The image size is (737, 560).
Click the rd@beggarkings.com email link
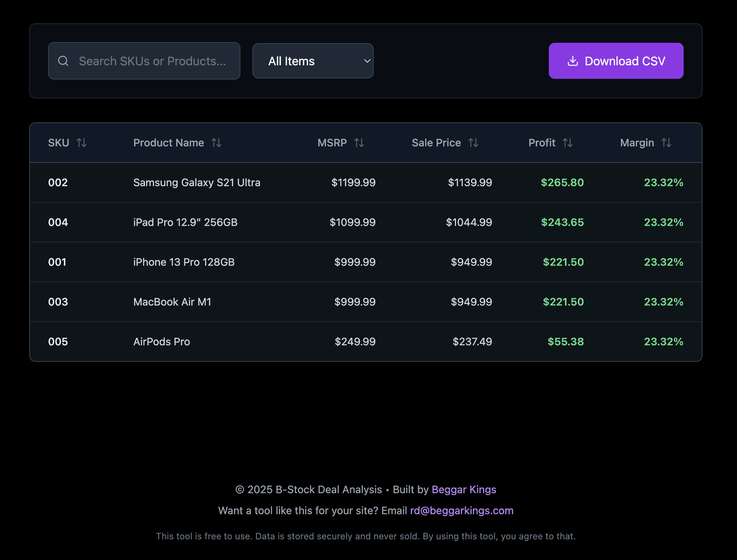coord(462,510)
